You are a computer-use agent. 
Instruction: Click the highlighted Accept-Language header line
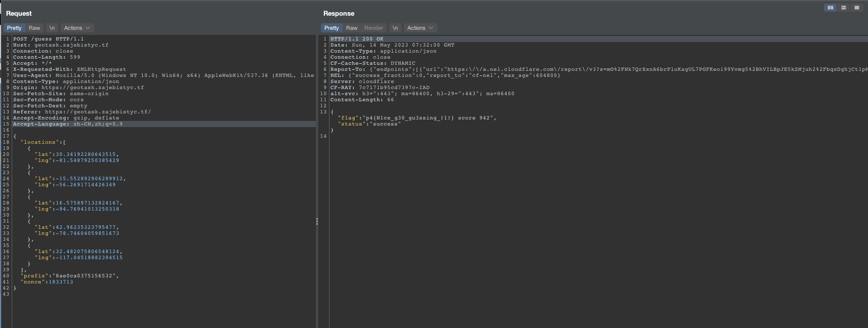[68, 124]
